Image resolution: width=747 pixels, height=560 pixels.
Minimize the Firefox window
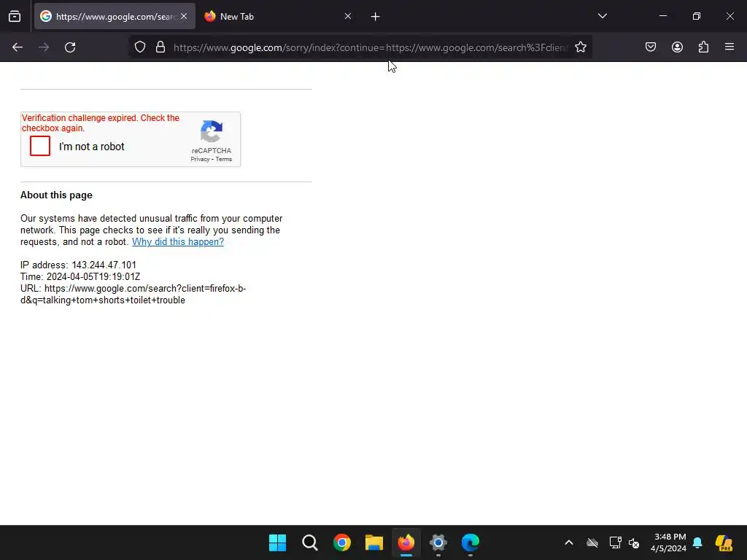(x=662, y=16)
